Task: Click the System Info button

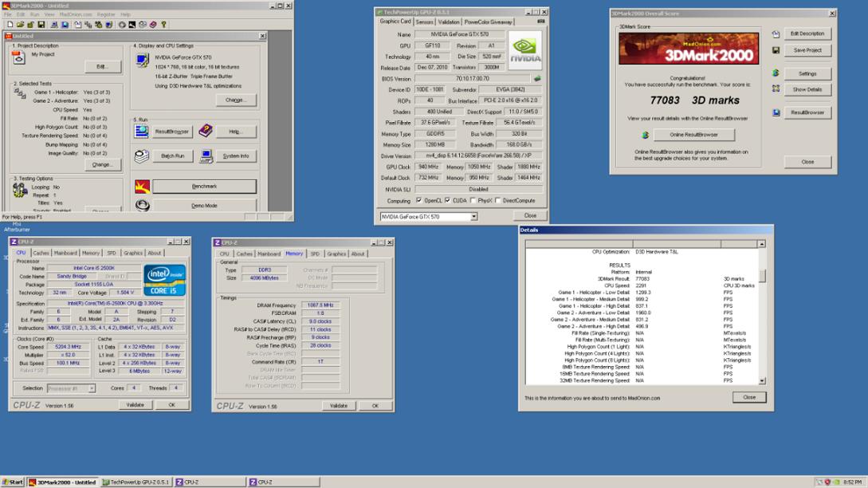Action: pyautogui.click(x=236, y=156)
